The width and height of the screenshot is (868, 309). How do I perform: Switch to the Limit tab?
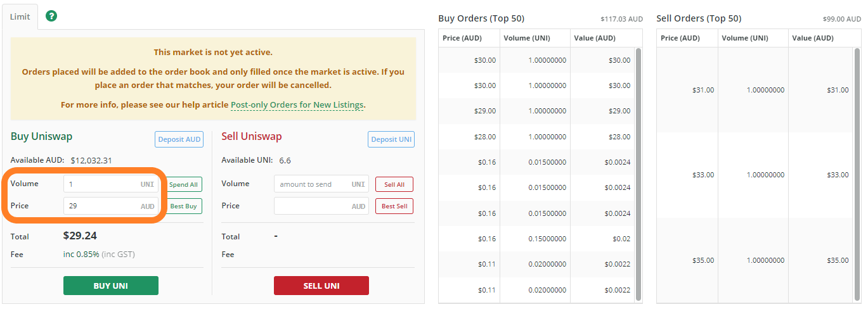pos(20,16)
